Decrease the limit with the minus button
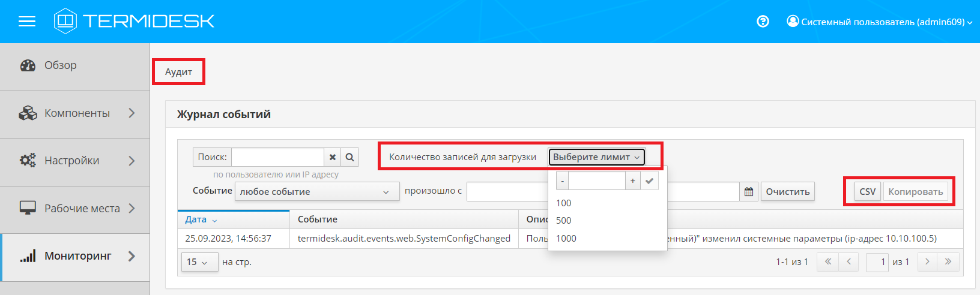 (562, 181)
